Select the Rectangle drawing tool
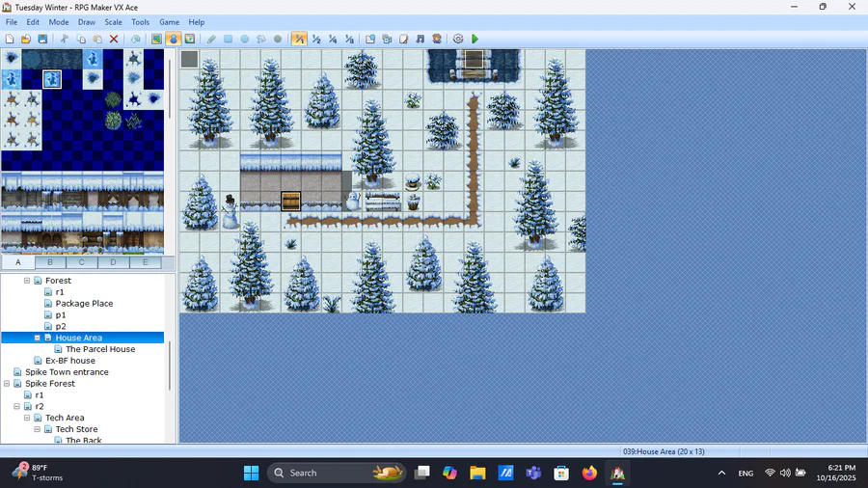Image resolution: width=868 pixels, height=488 pixels. click(228, 39)
